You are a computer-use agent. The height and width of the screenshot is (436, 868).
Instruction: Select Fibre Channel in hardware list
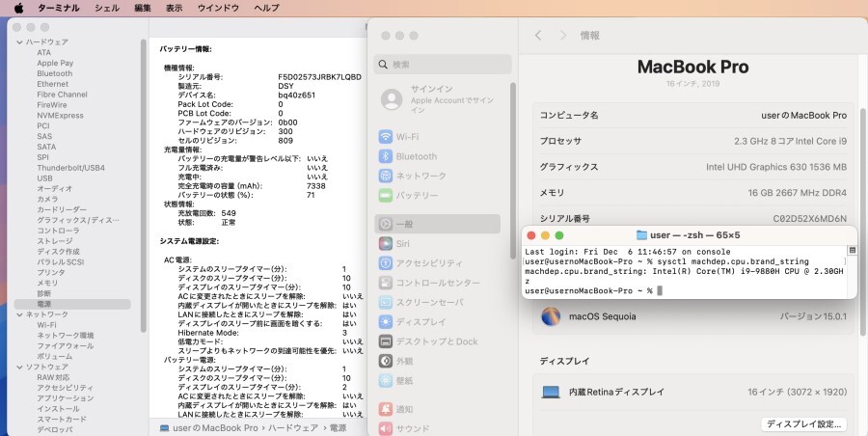tap(62, 95)
